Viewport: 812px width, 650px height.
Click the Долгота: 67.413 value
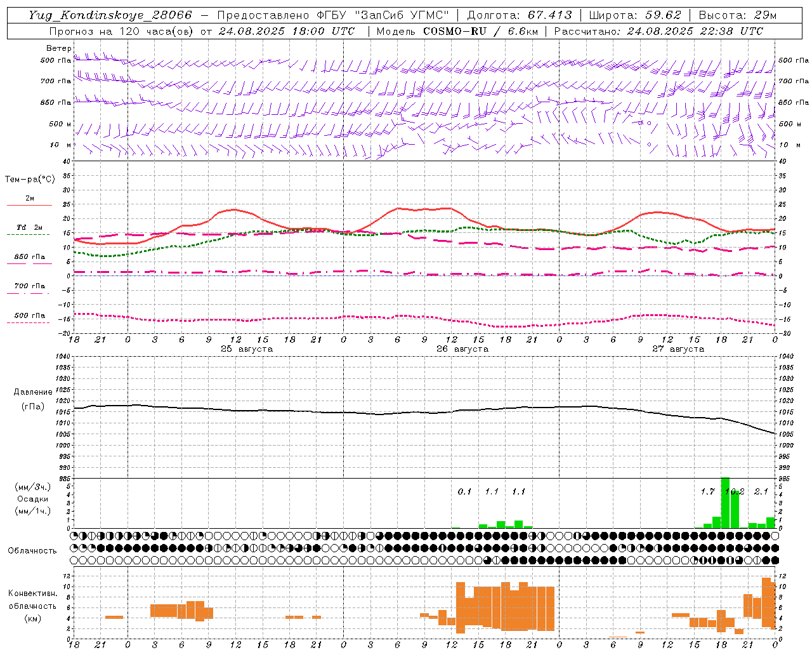(x=519, y=15)
